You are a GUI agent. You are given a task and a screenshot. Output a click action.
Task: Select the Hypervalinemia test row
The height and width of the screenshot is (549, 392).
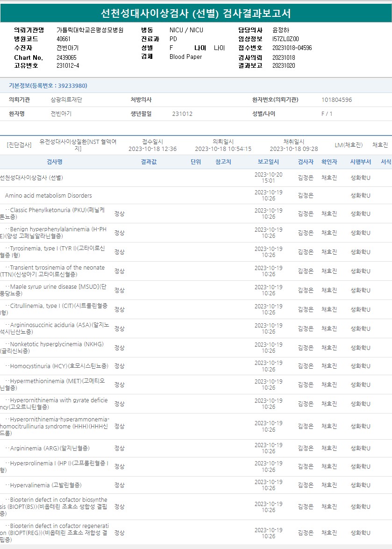pos(45,485)
